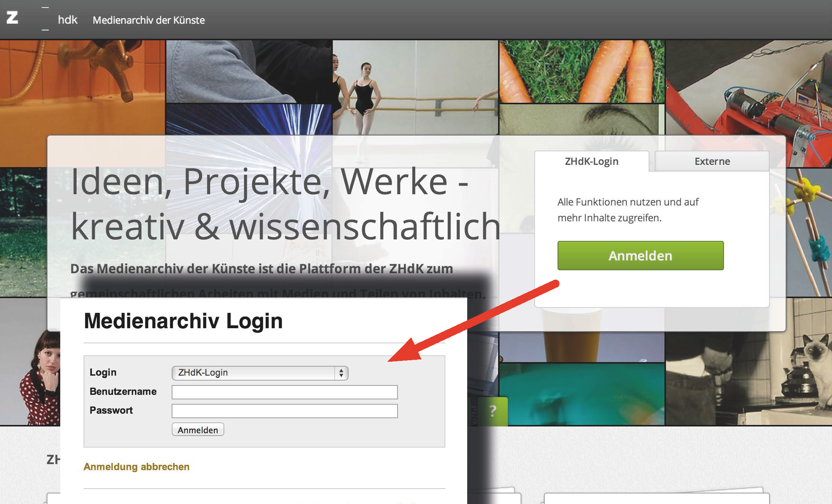Focus the Benutzername input field
The image size is (832, 504).
(285, 392)
